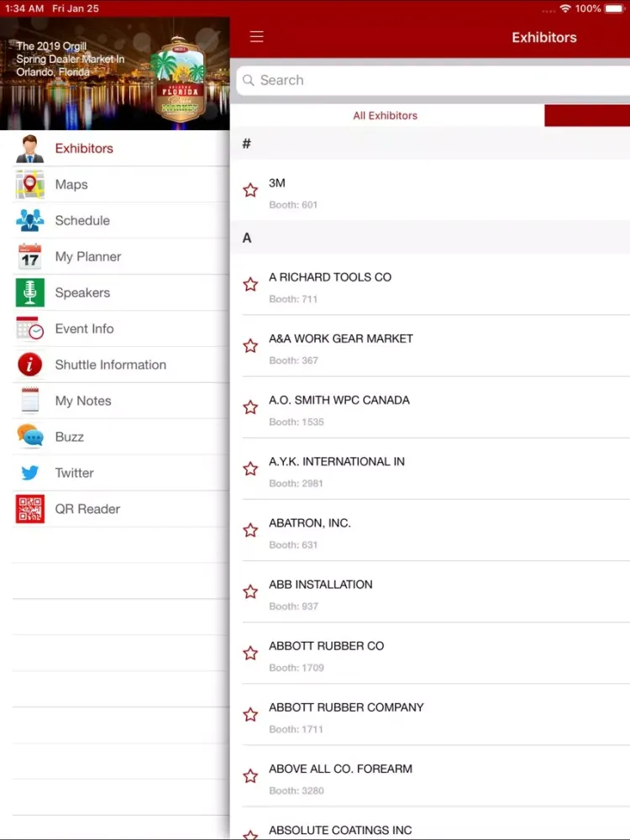
Task: Open ABSOLUTE COATINGS INC name
Action: pos(340,831)
